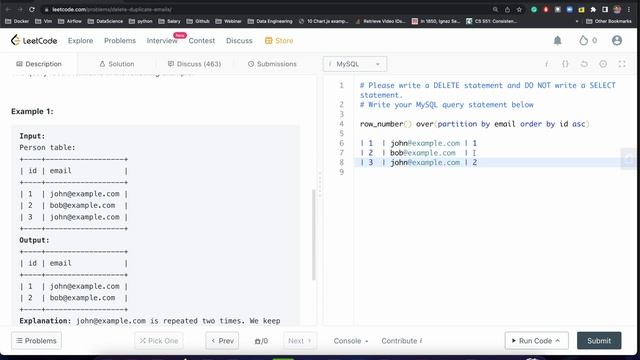Viewport: 640px width, 360px height.
Task: Click the 'Example 1:' heading
Action: (32, 111)
